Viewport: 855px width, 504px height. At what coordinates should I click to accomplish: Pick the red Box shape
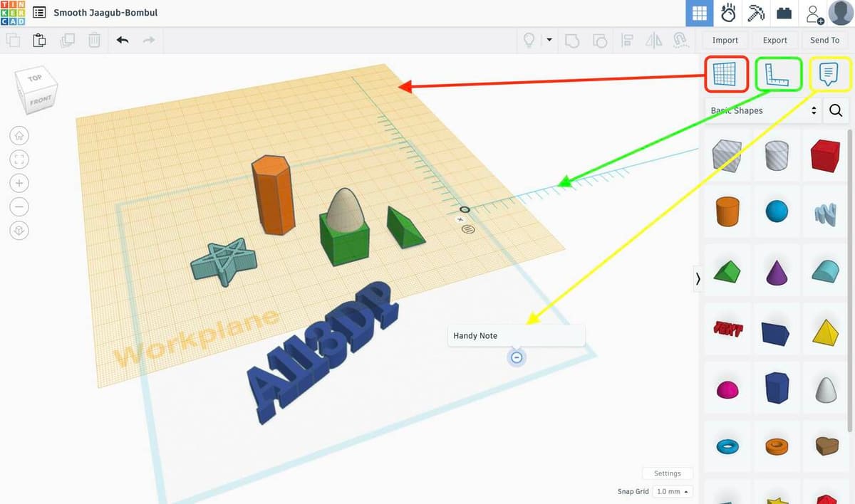[x=825, y=154]
